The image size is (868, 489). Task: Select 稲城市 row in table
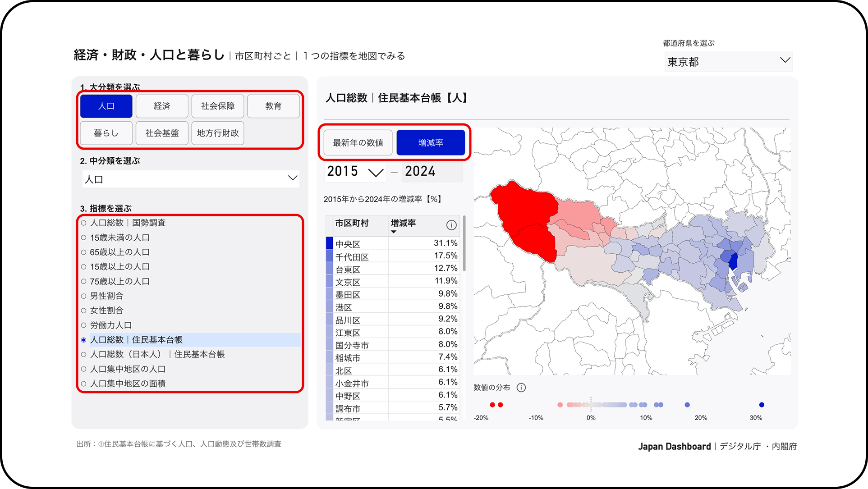coord(393,357)
